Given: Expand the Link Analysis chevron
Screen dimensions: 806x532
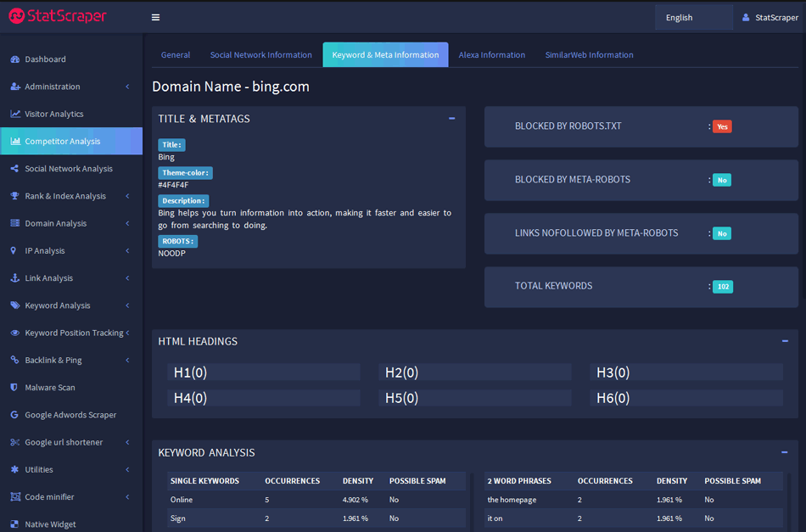Looking at the screenshot, I should [x=127, y=277].
